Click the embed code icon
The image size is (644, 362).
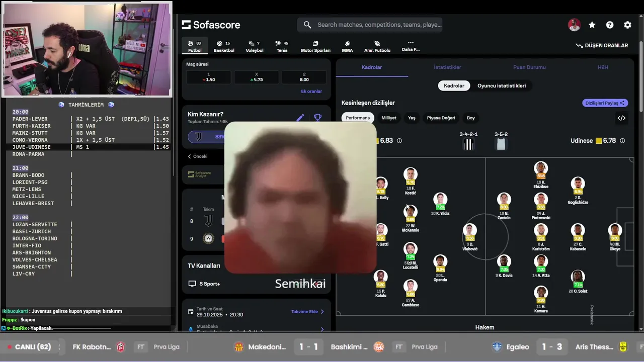621,118
